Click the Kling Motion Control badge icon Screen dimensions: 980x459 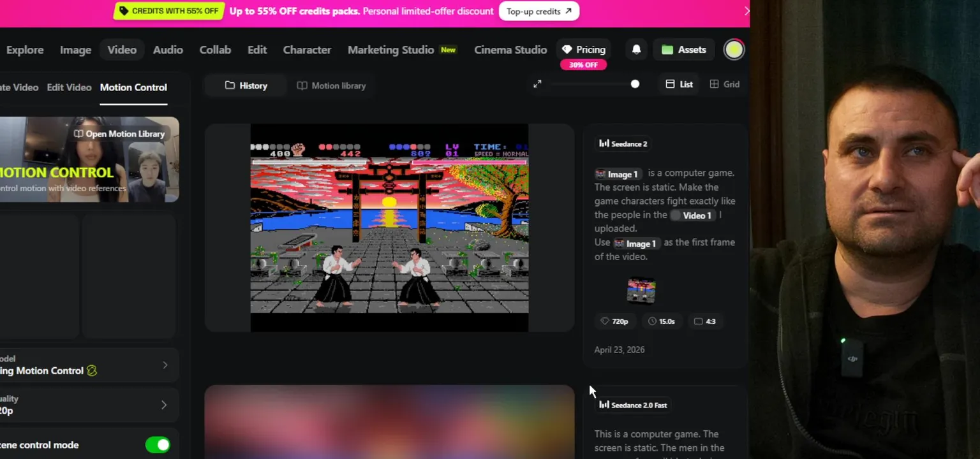pos(92,370)
